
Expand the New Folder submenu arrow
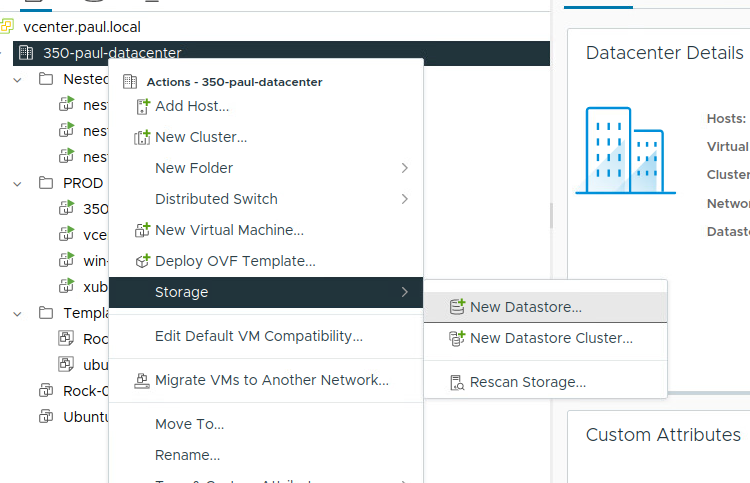pos(404,168)
